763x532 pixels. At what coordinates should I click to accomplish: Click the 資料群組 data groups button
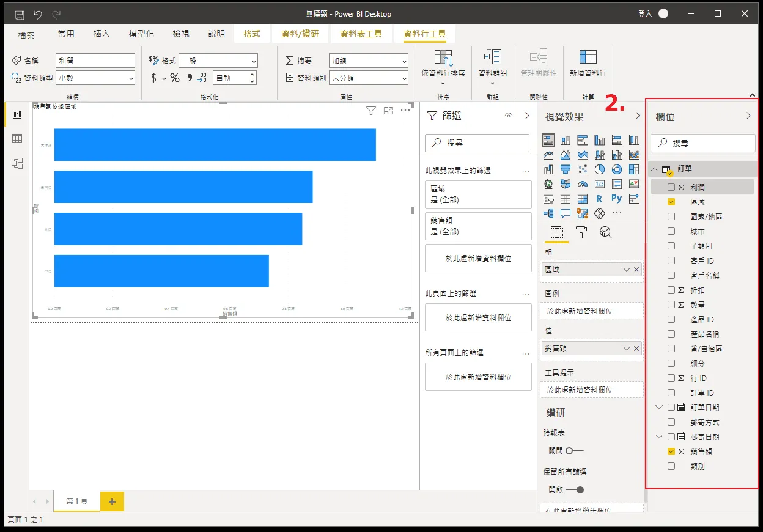tap(493, 67)
